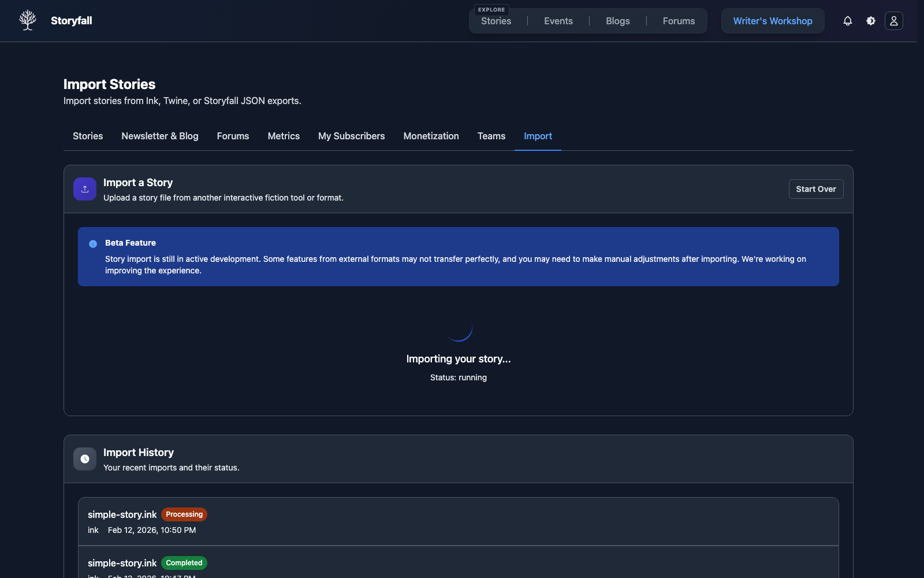The width and height of the screenshot is (924, 578).
Task: Click the Processing status badge
Action: [184, 514]
